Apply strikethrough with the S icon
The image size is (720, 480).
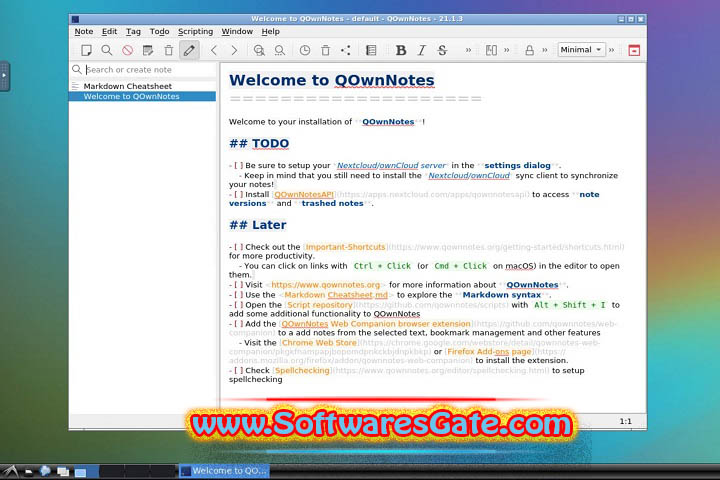click(x=442, y=50)
